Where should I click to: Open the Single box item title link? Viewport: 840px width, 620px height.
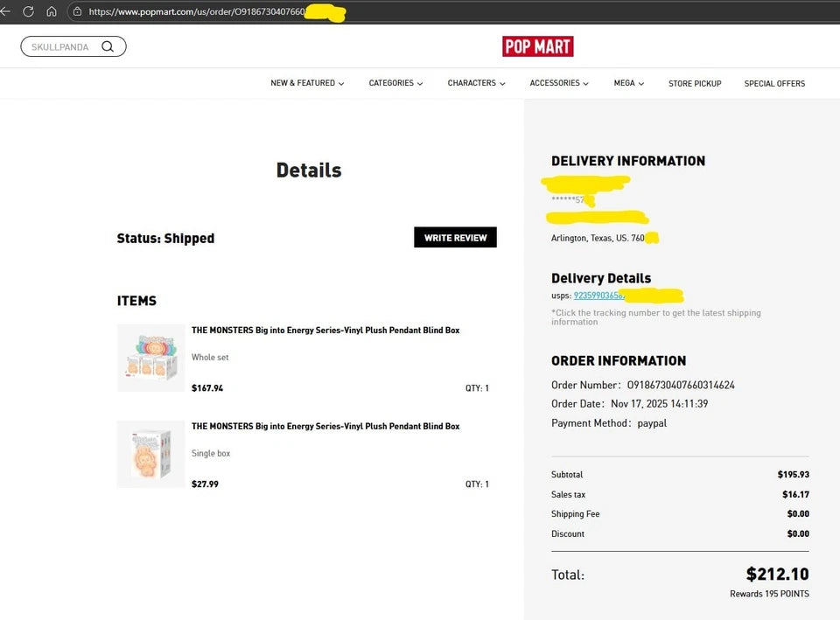(x=325, y=427)
